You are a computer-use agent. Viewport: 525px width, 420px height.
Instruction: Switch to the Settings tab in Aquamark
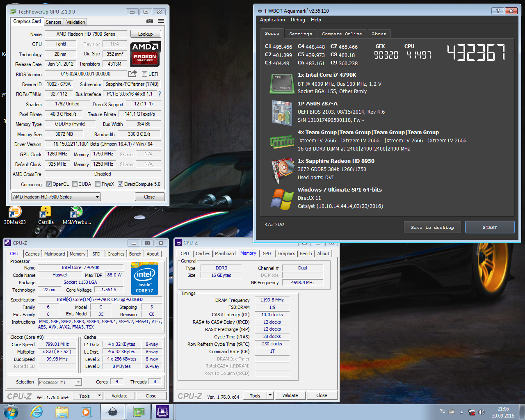(300, 34)
